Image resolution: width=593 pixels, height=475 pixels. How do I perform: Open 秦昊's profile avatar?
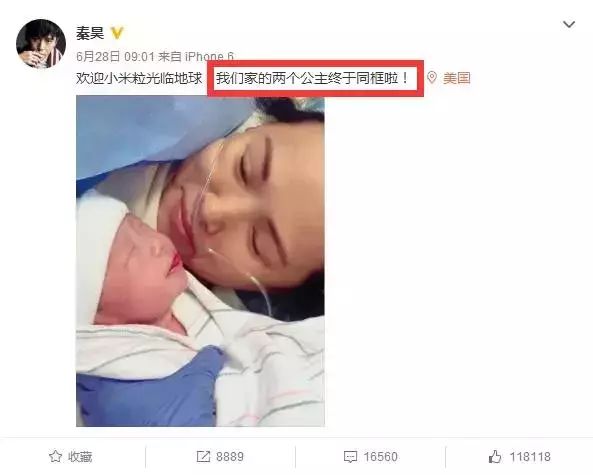pyautogui.click(x=41, y=43)
